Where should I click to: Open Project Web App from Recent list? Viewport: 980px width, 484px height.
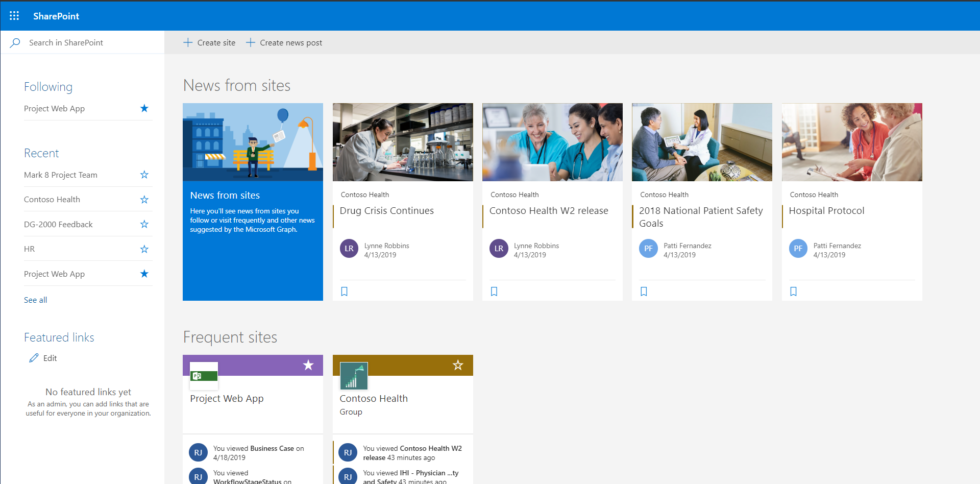tap(54, 274)
